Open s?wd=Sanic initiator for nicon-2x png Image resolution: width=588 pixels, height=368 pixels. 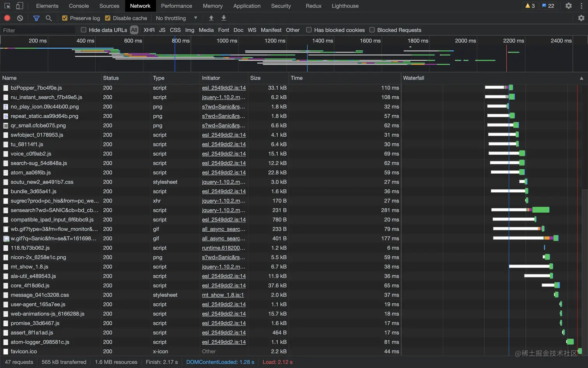224,257
